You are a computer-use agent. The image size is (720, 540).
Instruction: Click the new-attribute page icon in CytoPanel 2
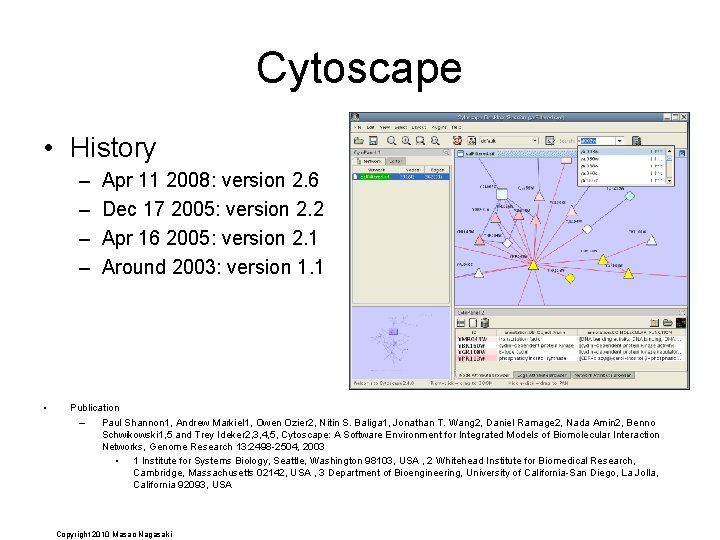click(473, 323)
